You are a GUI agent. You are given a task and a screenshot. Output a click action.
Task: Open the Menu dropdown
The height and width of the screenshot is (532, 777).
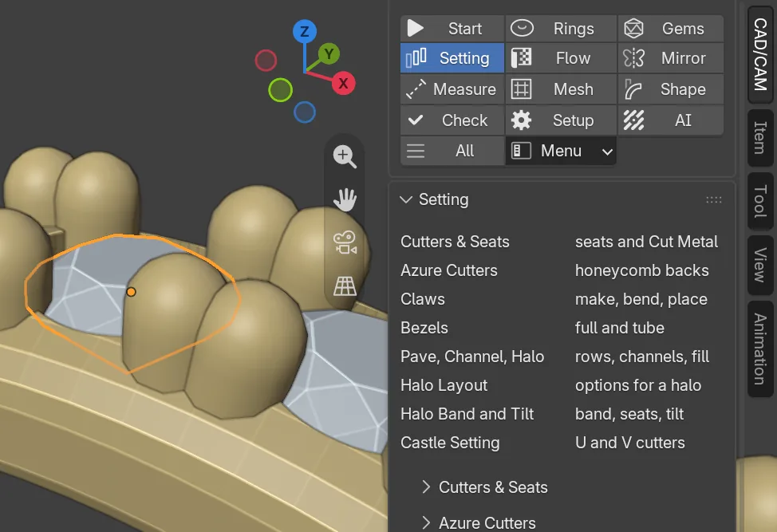click(561, 151)
